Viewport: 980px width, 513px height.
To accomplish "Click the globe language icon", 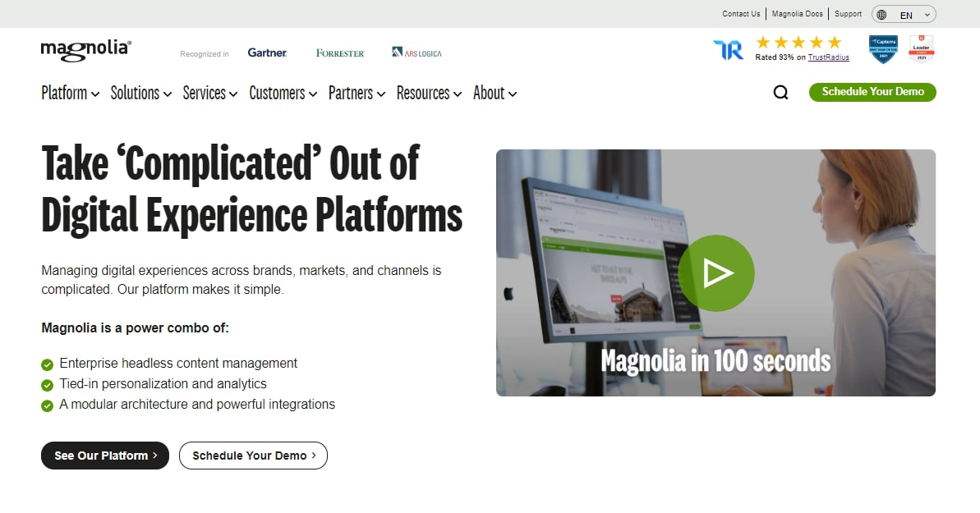I will (881, 15).
